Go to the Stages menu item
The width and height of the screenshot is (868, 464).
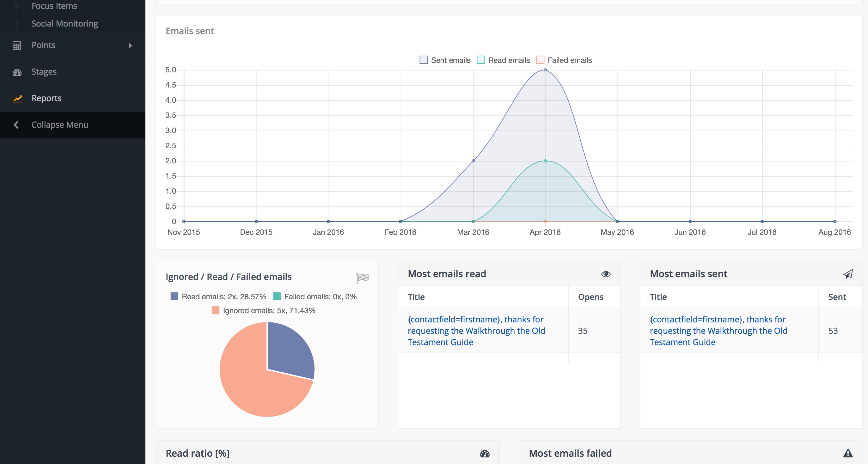pos(44,72)
